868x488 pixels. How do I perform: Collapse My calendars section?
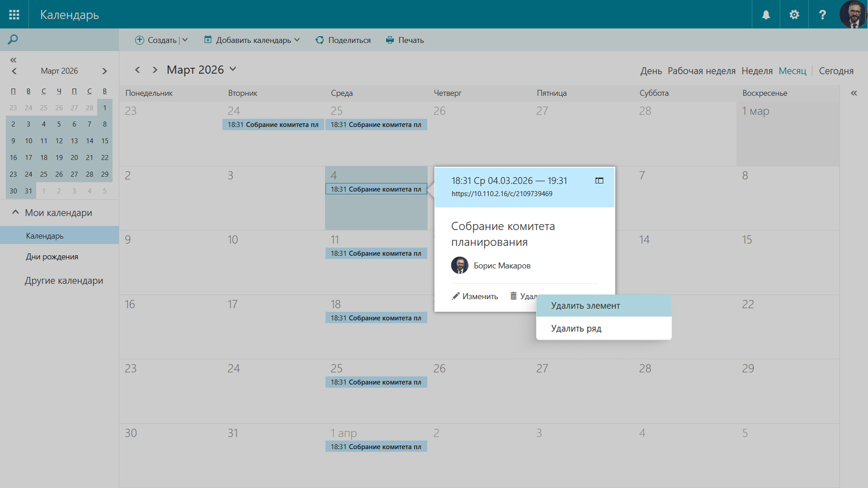(x=15, y=212)
